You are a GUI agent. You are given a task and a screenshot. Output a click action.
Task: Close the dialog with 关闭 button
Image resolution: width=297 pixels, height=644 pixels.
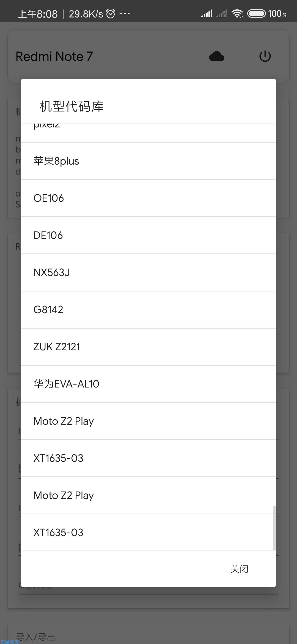click(240, 569)
